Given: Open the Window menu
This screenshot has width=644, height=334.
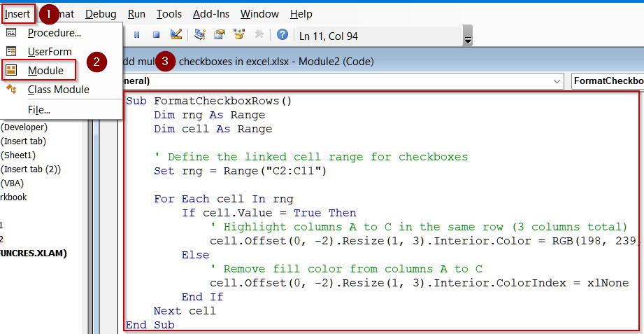Looking at the screenshot, I should point(260,14).
